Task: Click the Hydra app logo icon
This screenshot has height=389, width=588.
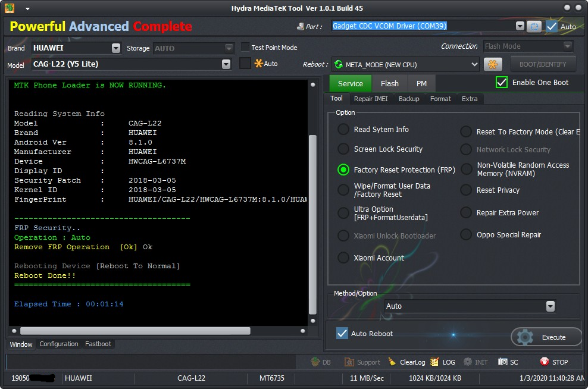Action: [x=10, y=8]
